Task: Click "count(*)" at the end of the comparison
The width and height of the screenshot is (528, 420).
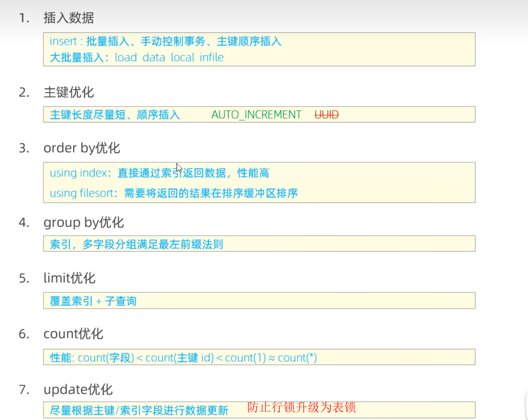Action: click(297, 358)
